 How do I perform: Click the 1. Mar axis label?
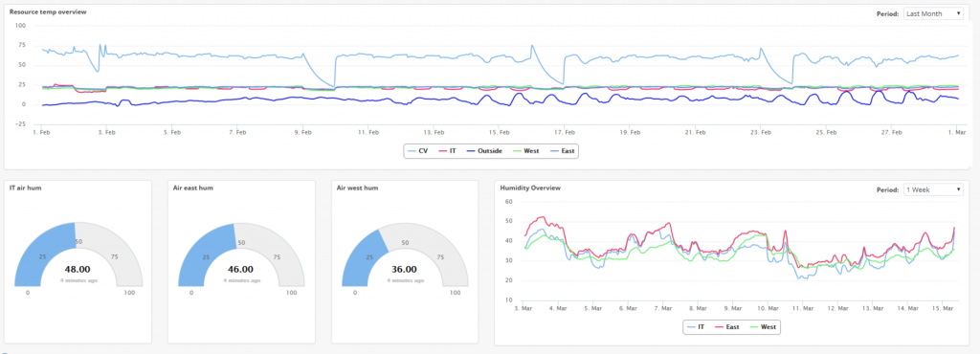coord(957,132)
